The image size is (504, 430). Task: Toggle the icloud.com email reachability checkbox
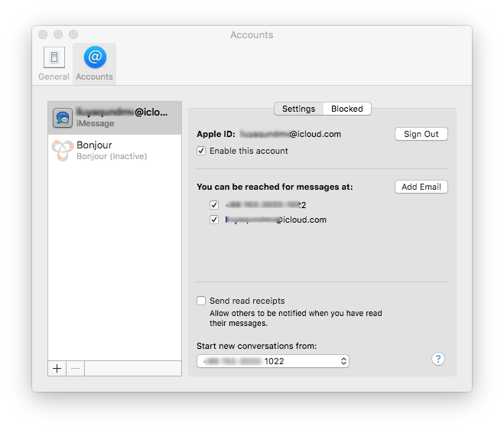pyautogui.click(x=214, y=220)
